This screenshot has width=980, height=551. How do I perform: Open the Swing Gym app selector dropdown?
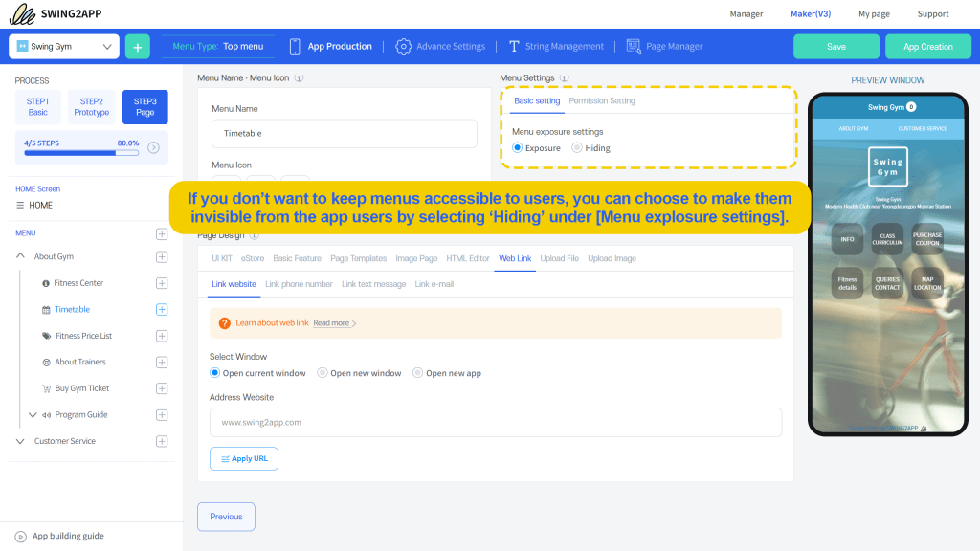[64, 47]
